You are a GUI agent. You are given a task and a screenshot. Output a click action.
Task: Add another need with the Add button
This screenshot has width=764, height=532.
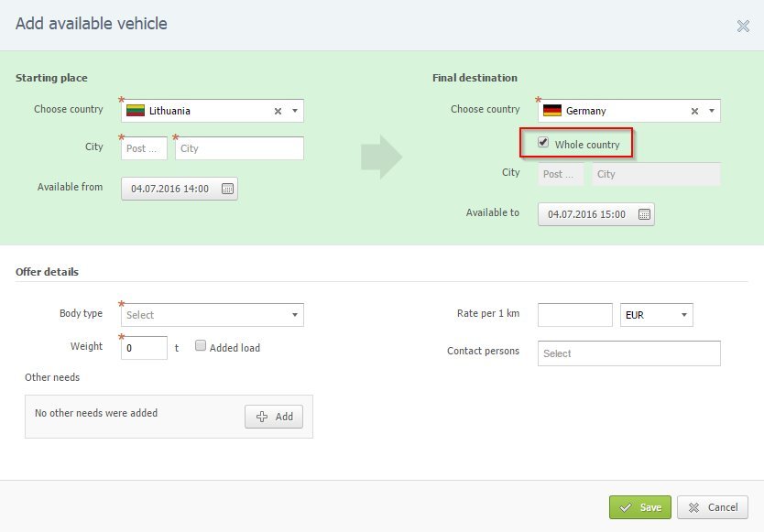pos(274,417)
